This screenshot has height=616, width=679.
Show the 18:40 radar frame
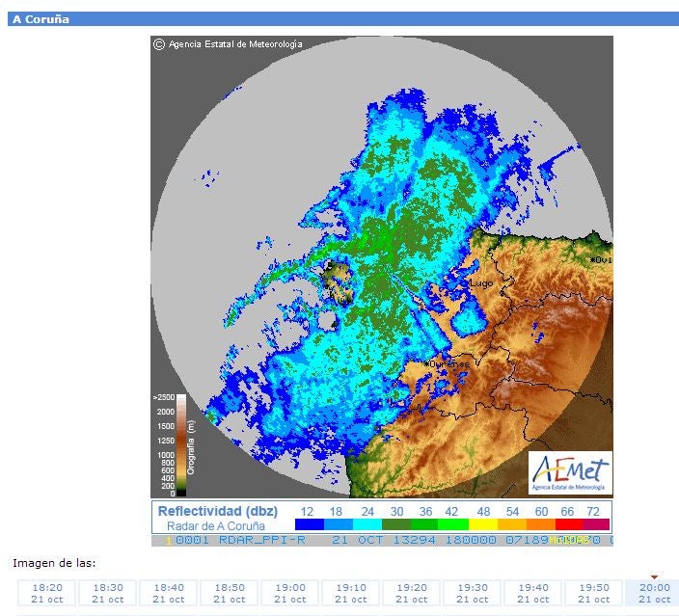click(169, 593)
